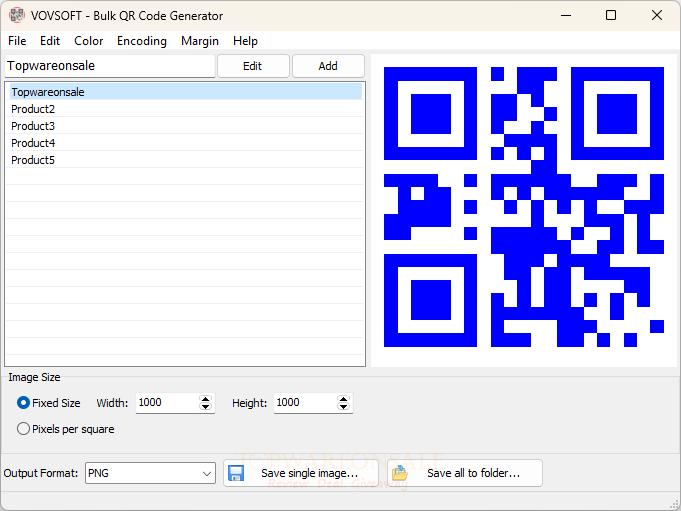Increase Height with the up arrow
Image resolution: width=681 pixels, height=511 pixels.
tap(343, 399)
